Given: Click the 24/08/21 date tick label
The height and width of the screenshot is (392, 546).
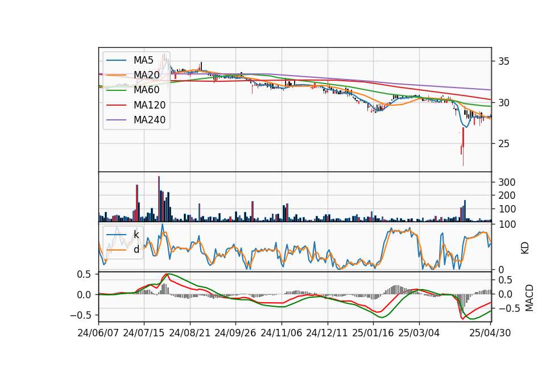Looking at the screenshot, I should coord(190,333).
